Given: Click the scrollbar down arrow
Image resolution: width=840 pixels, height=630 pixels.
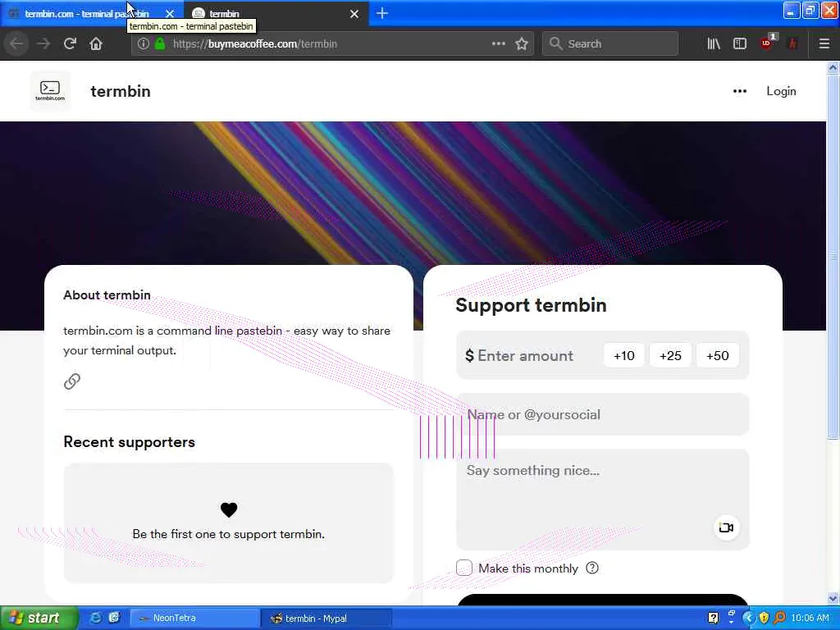Looking at the screenshot, I should tap(833, 598).
